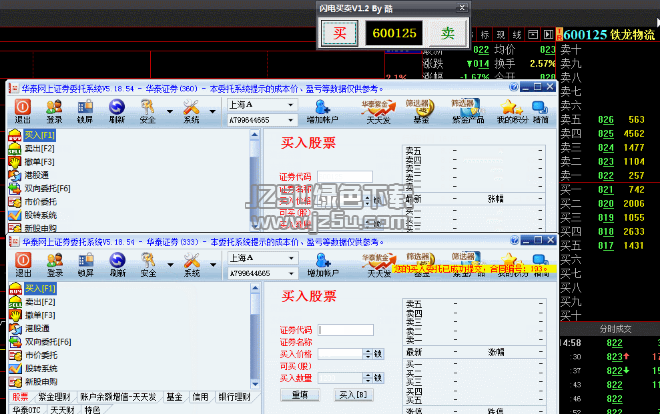Viewport: 660px width, 414px height.
Task: Click help icon in (360) window title bar
Action: click(514, 87)
